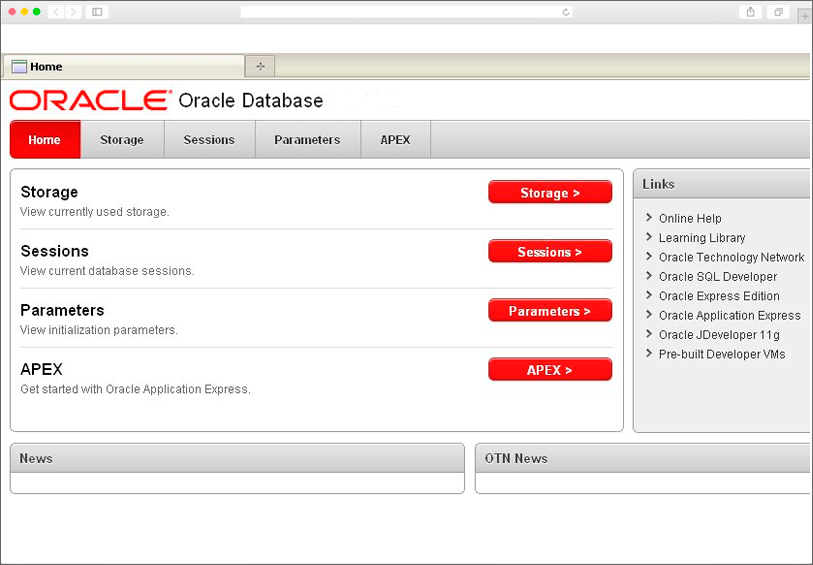This screenshot has width=813, height=565.
Task: Click the red Storage > button
Action: click(x=550, y=192)
